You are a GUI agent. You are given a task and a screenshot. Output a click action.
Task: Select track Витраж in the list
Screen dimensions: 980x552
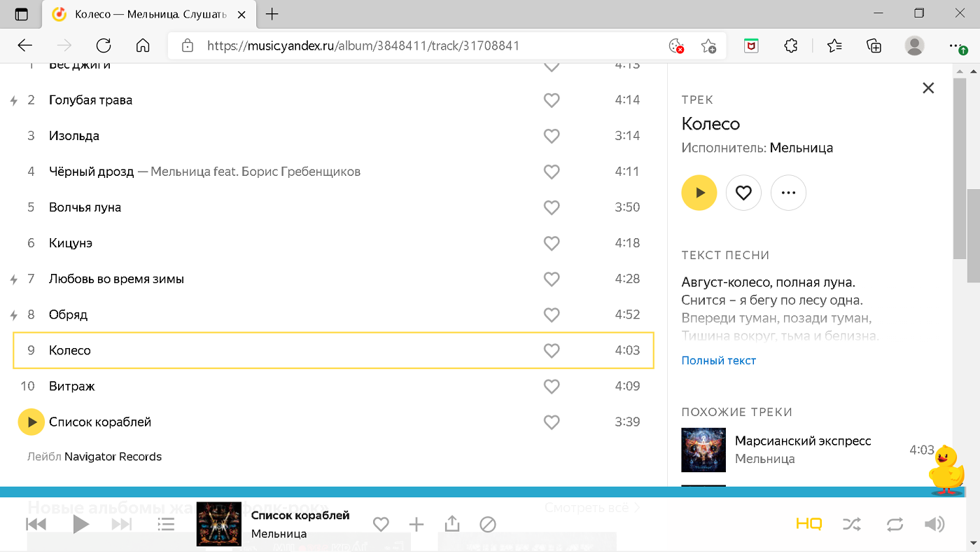(333, 386)
